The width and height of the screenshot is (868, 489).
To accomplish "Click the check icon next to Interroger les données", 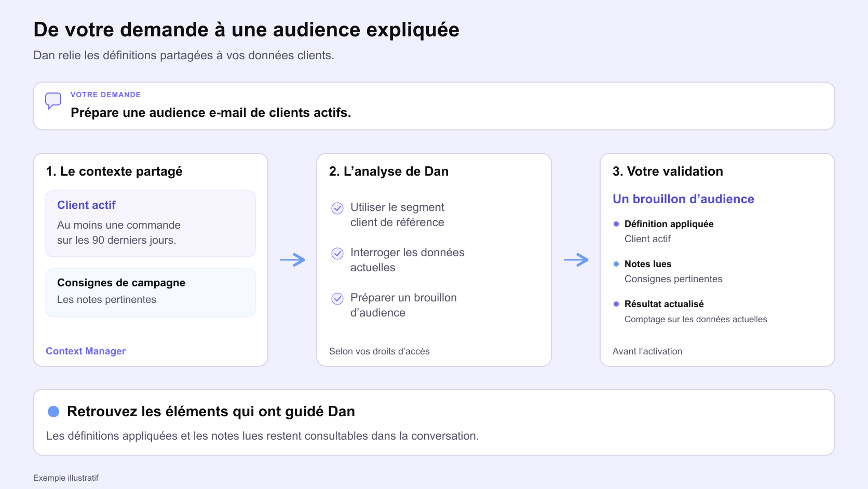I will 337,254.
